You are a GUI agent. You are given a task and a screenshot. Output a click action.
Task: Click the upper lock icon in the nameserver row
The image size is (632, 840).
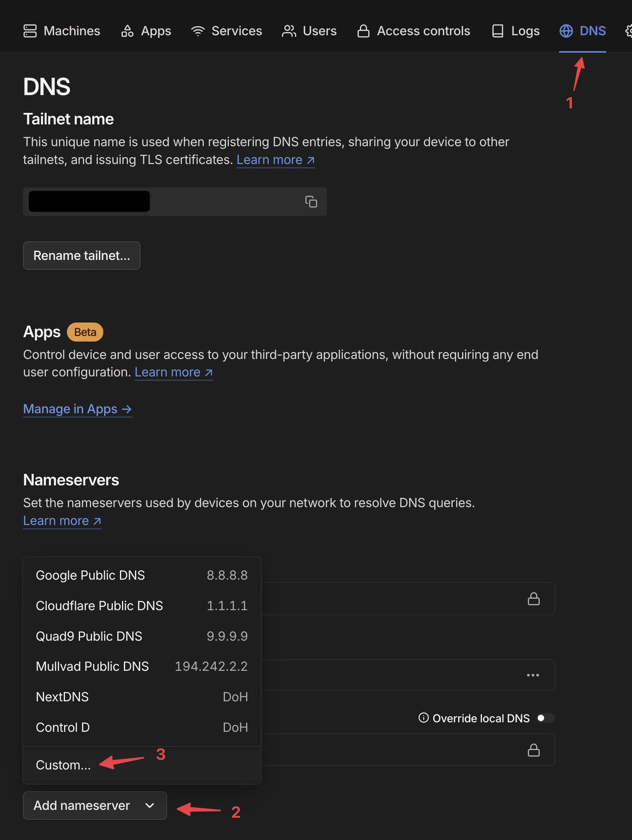tap(533, 599)
